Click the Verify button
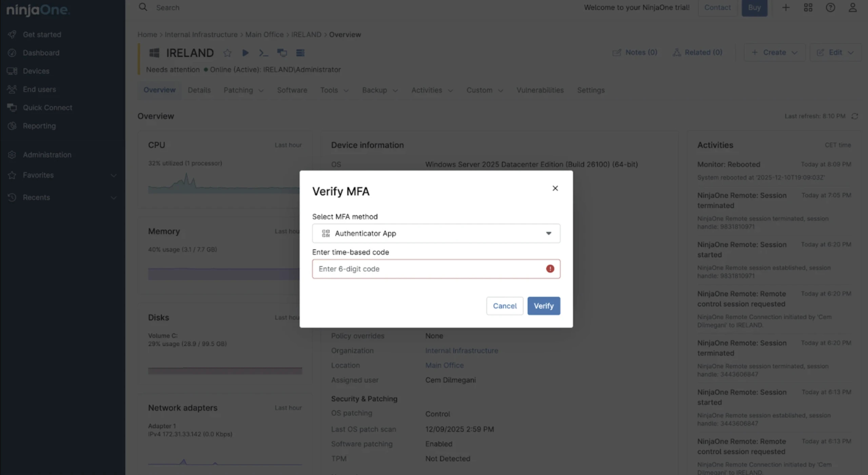 544,306
